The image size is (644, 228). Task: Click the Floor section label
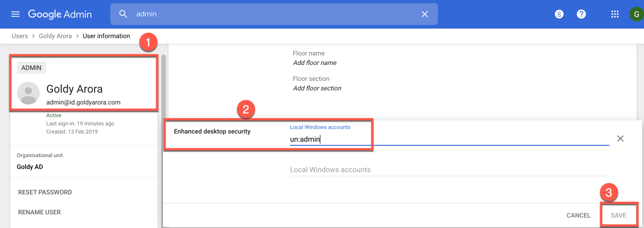click(x=311, y=79)
